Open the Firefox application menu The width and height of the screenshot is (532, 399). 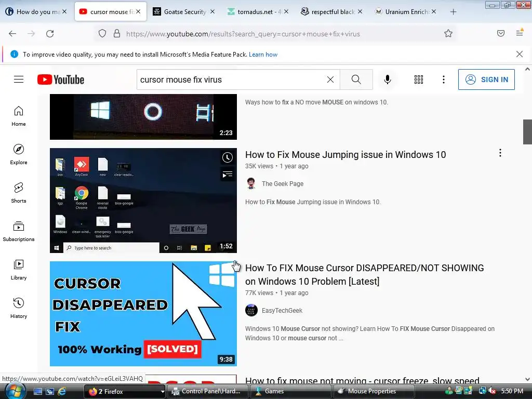pyautogui.click(x=520, y=33)
